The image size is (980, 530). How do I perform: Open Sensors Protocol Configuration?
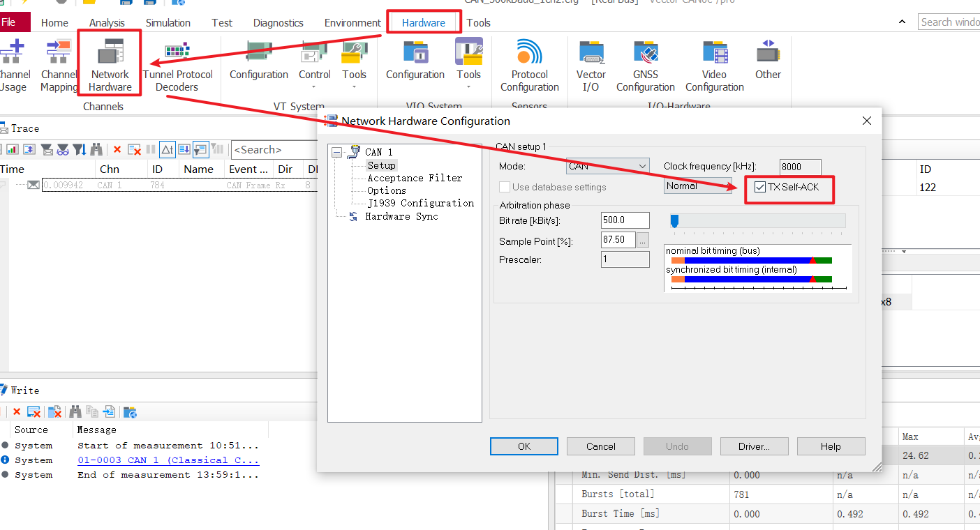530,66
